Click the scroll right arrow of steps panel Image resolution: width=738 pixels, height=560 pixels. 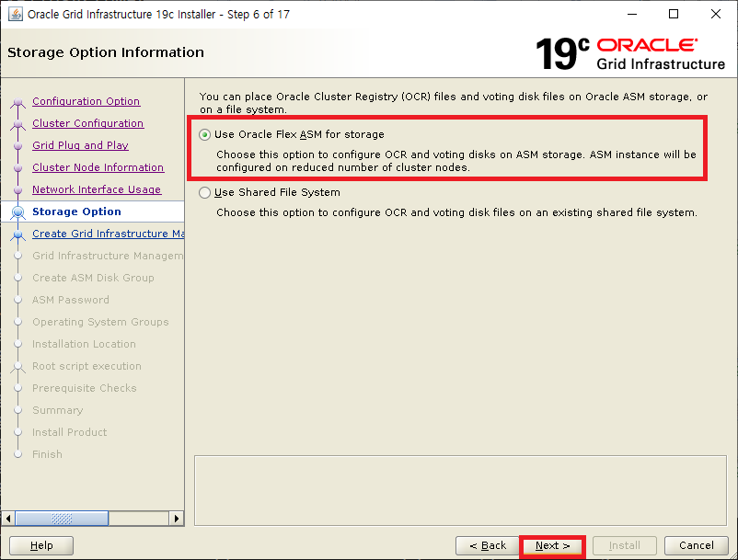click(x=177, y=519)
